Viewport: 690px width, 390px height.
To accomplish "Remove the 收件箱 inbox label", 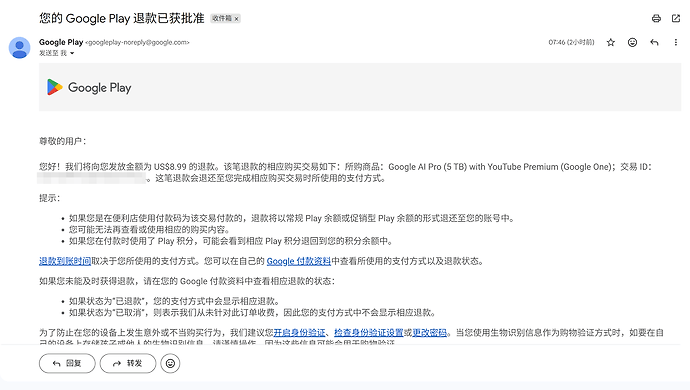I will [236, 18].
